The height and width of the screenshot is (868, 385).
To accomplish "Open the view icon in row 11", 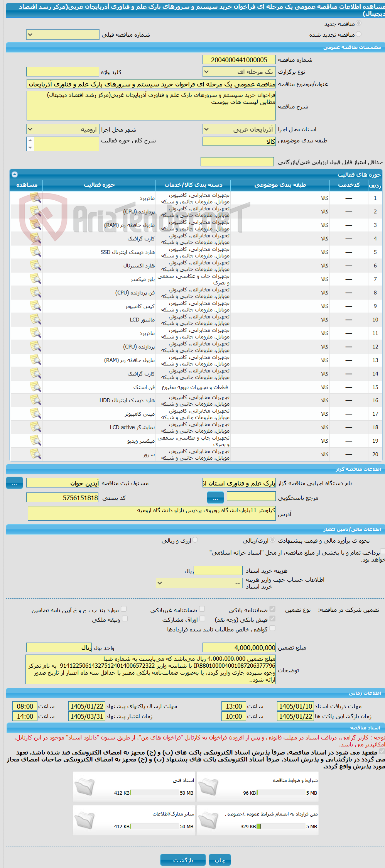I will point(35,333).
